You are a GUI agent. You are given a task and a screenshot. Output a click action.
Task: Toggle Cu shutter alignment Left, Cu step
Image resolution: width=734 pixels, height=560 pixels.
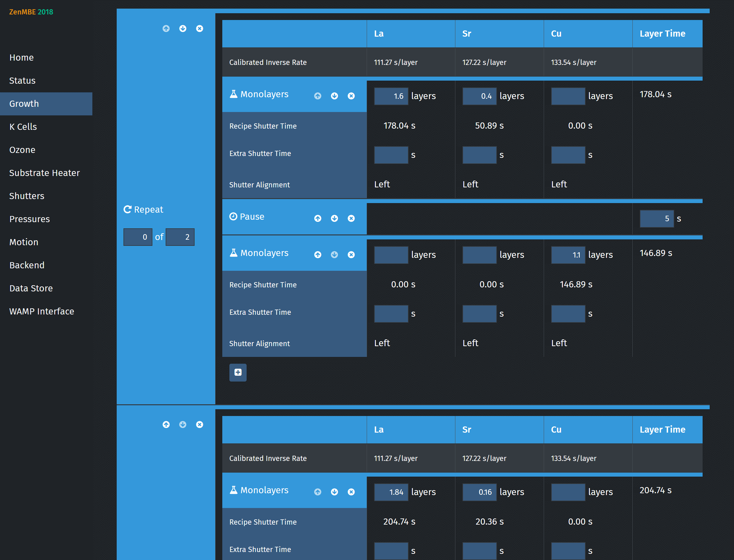click(559, 343)
